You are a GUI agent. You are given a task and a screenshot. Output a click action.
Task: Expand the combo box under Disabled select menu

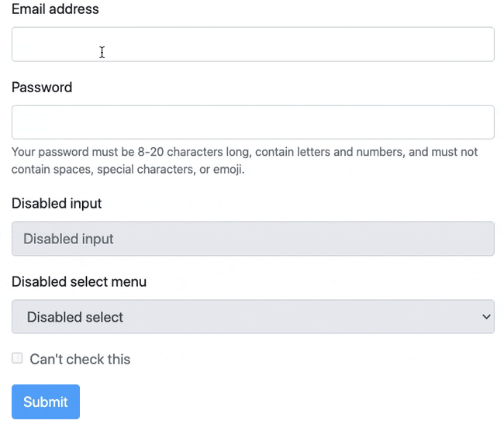[253, 317]
